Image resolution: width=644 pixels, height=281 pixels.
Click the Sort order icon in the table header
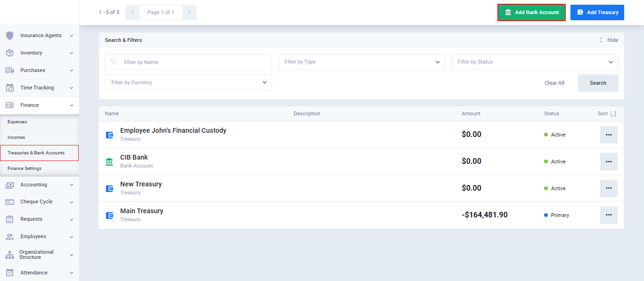(x=613, y=113)
